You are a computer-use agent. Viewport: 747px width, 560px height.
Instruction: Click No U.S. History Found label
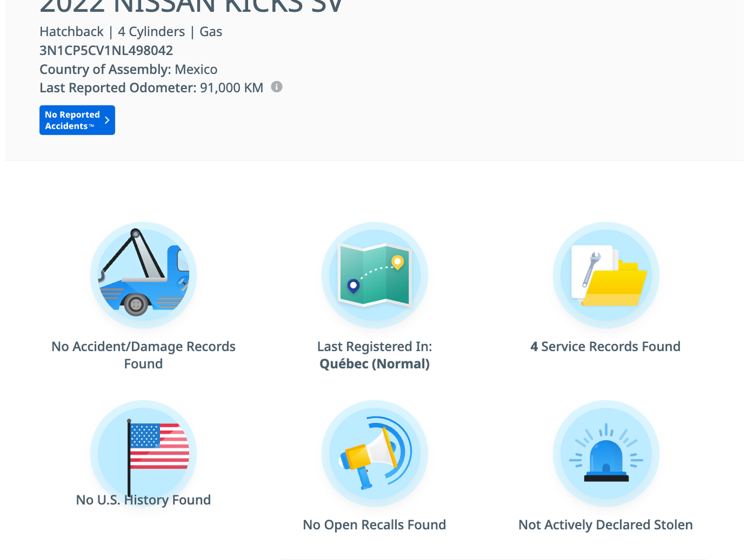point(144,500)
